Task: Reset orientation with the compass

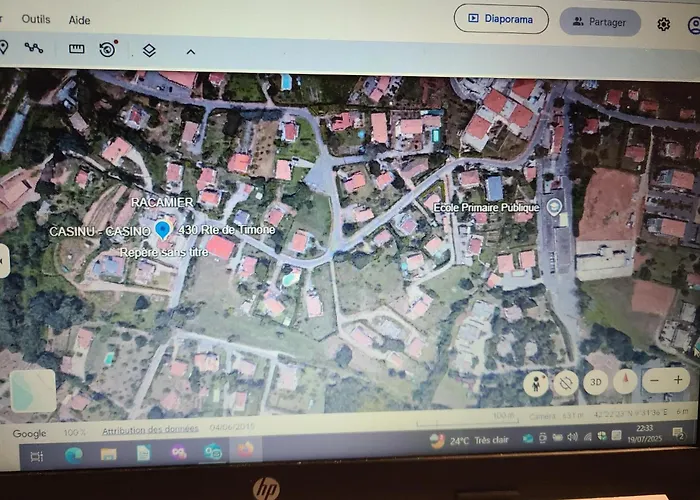Action: (624, 381)
